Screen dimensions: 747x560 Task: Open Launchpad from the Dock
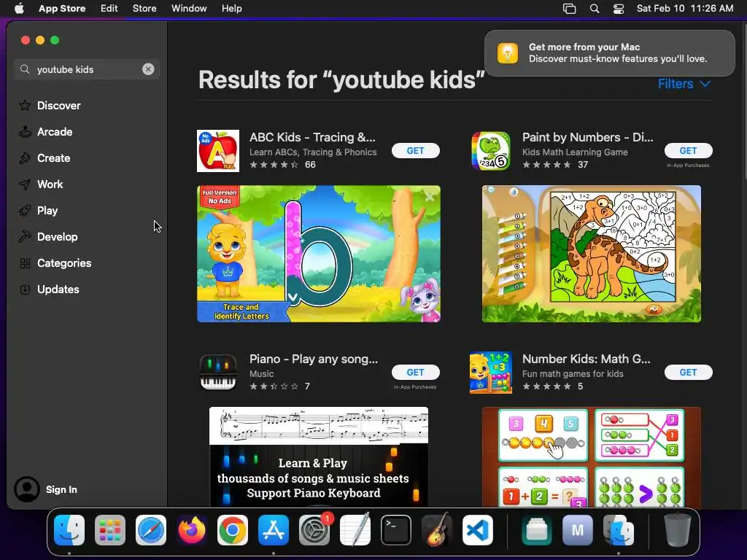(110, 530)
